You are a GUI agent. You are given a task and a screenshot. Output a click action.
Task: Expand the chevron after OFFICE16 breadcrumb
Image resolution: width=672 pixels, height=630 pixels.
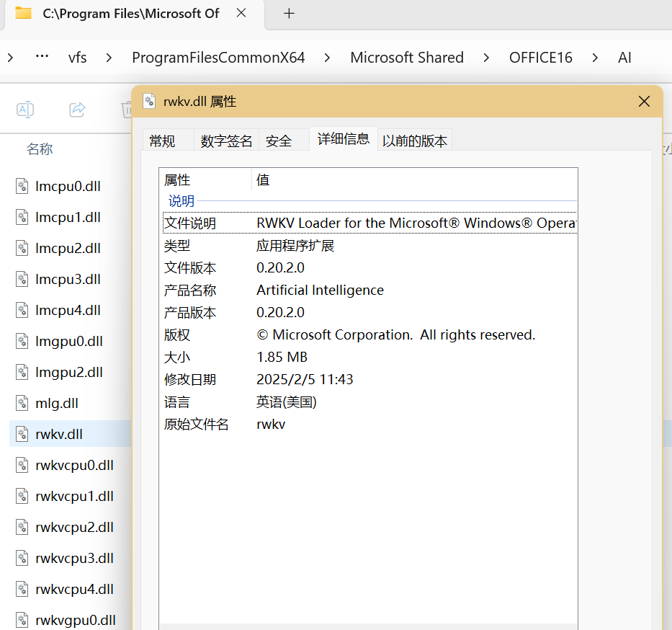pyautogui.click(x=595, y=58)
